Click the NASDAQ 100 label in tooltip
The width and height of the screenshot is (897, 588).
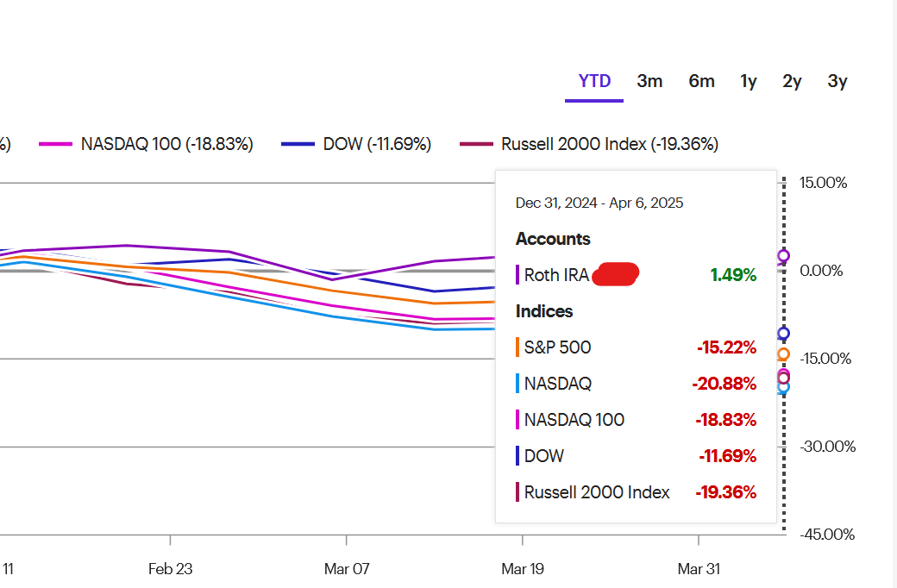(x=574, y=420)
